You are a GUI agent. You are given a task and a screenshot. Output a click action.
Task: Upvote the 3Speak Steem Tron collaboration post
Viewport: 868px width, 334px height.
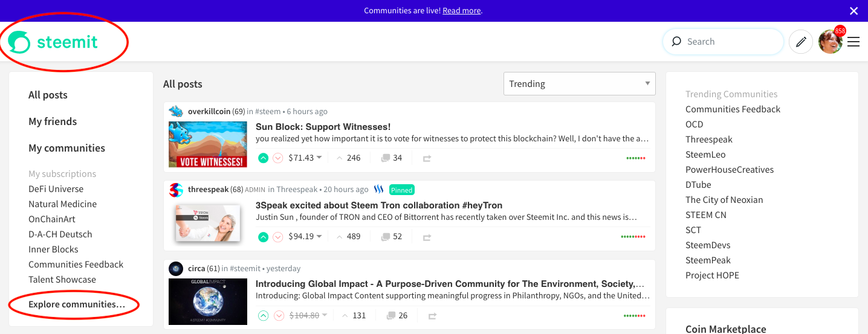click(x=263, y=237)
